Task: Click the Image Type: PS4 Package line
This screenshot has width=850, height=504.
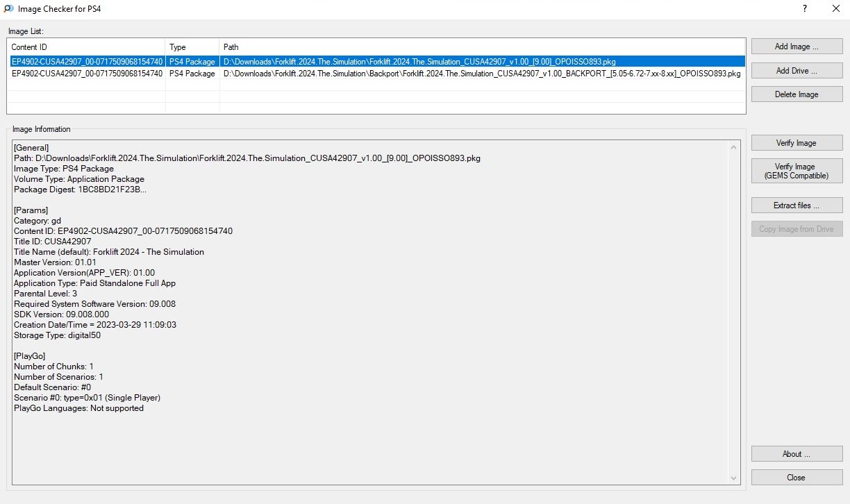Action: tap(64, 169)
